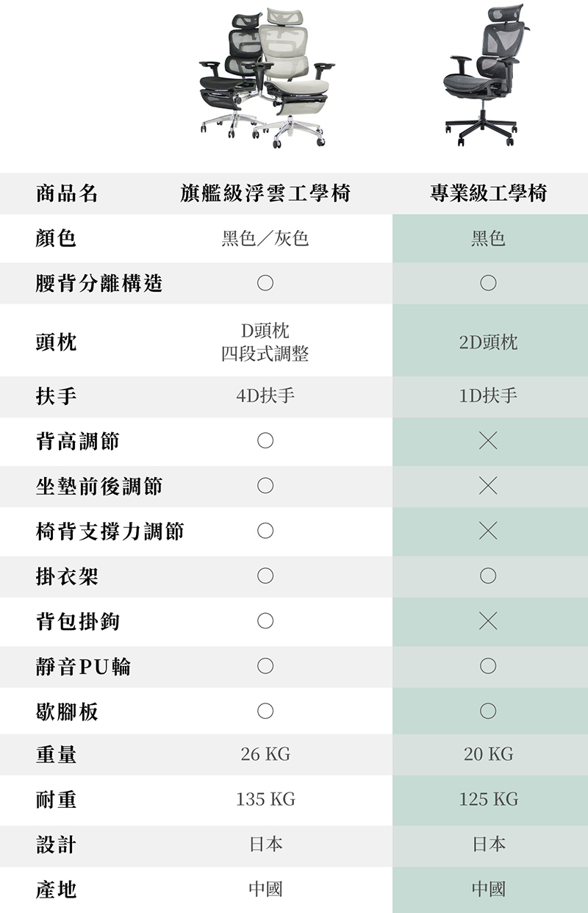Image resolution: width=588 pixels, height=913 pixels.
Task: Click the 135 KG load capacity value
Action: [x=265, y=799]
